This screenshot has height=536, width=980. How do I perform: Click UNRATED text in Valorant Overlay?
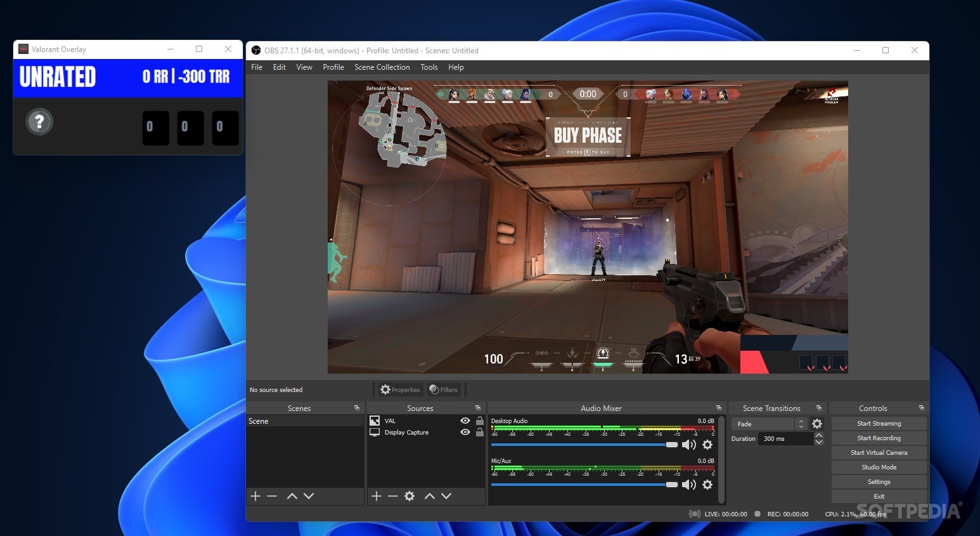point(58,77)
